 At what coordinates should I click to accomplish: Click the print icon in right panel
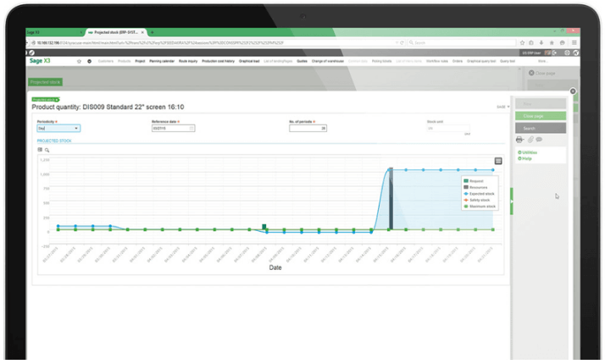(x=519, y=140)
